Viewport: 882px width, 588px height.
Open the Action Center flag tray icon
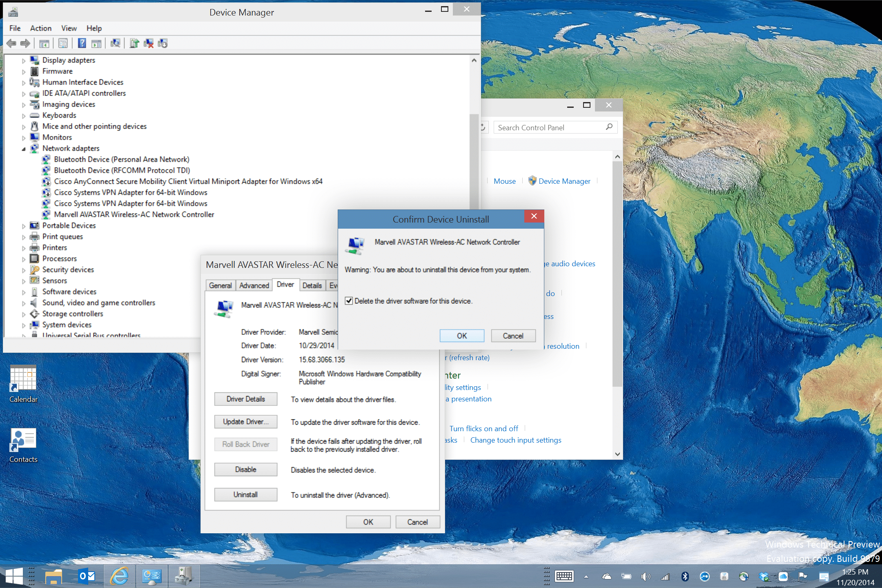pos(802,576)
